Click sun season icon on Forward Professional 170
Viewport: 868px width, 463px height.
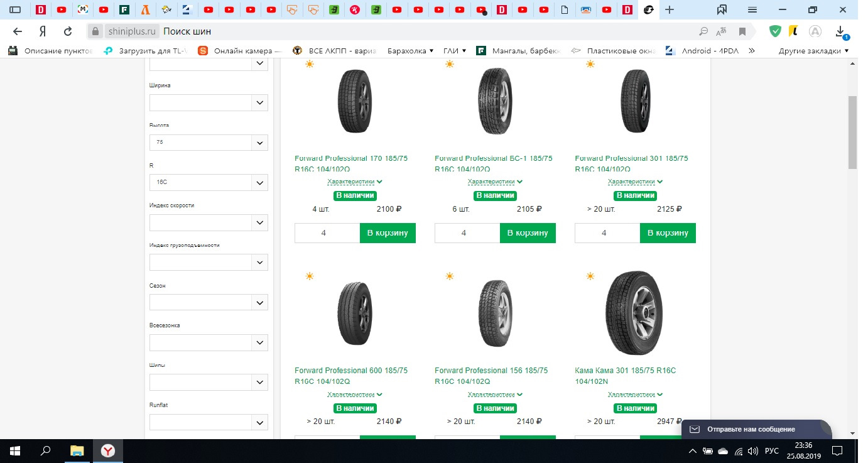(x=309, y=64)
